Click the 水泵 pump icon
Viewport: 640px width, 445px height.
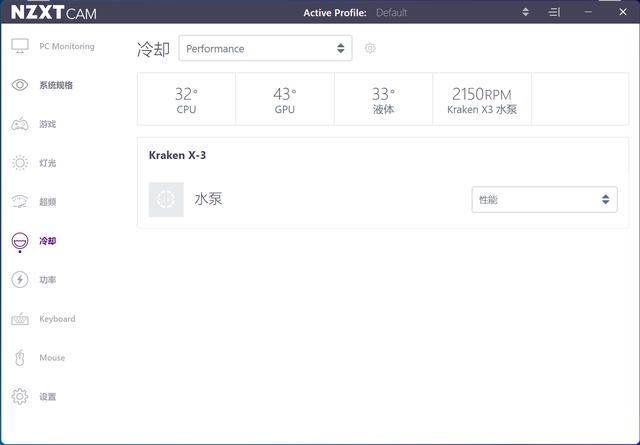[x=166, y=199]
